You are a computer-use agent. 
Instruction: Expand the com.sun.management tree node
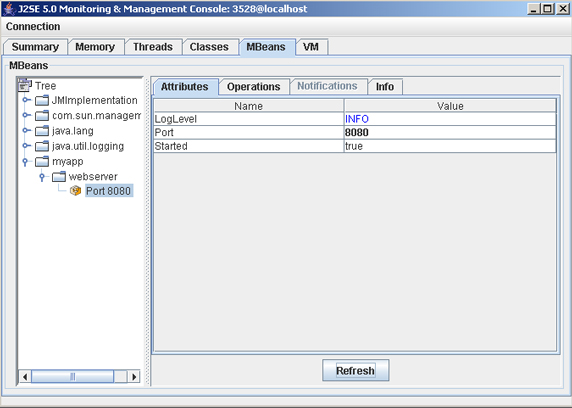tap(26, 115)
